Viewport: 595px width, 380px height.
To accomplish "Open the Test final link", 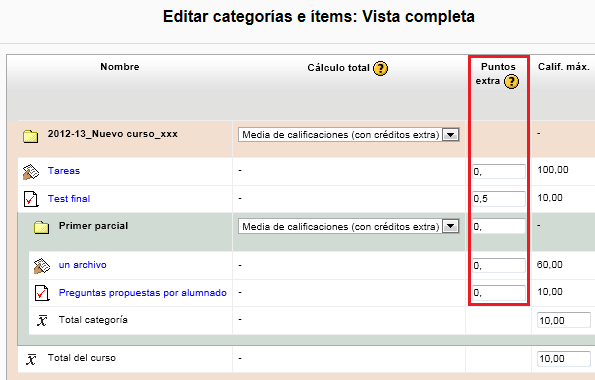I will (x=69, y=199).
